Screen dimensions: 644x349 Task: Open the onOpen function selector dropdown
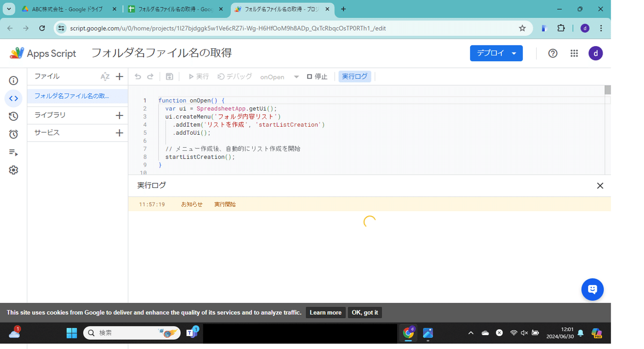coord(279,77)
